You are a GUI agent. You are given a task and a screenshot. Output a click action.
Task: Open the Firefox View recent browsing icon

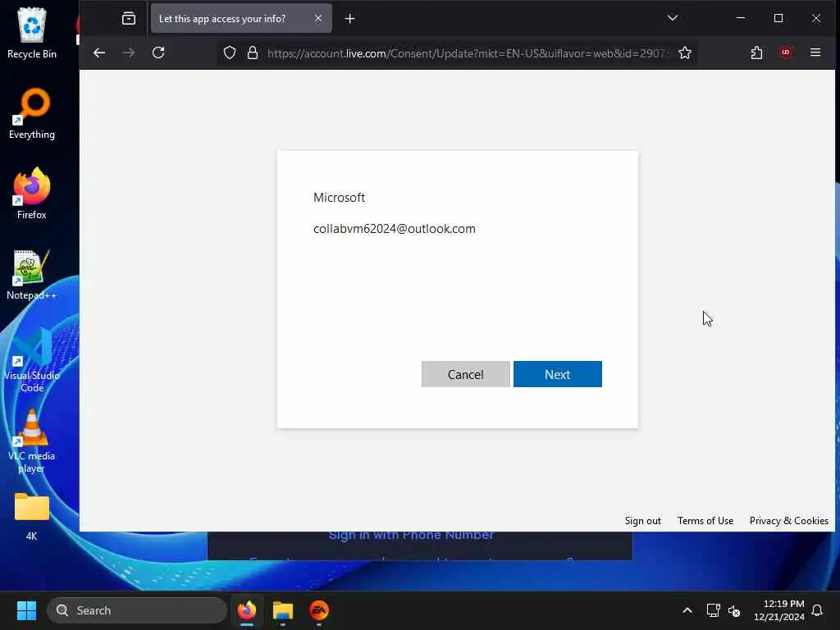pos(129,18)
